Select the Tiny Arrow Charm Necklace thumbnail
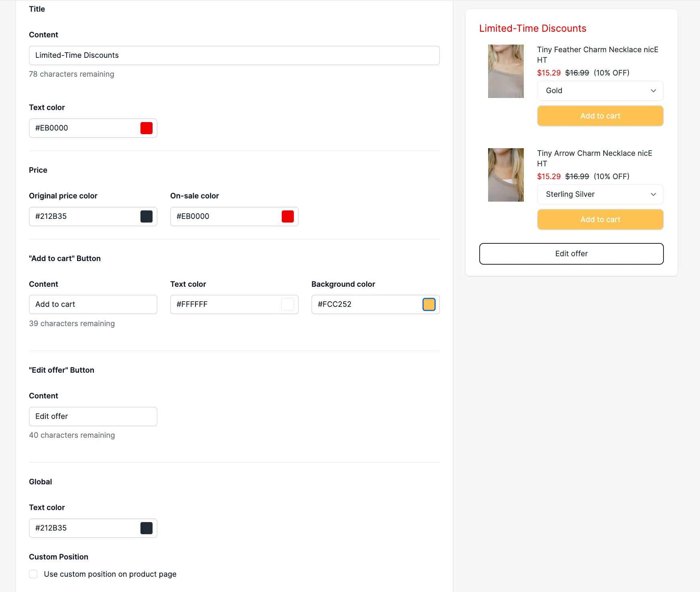 506,175
